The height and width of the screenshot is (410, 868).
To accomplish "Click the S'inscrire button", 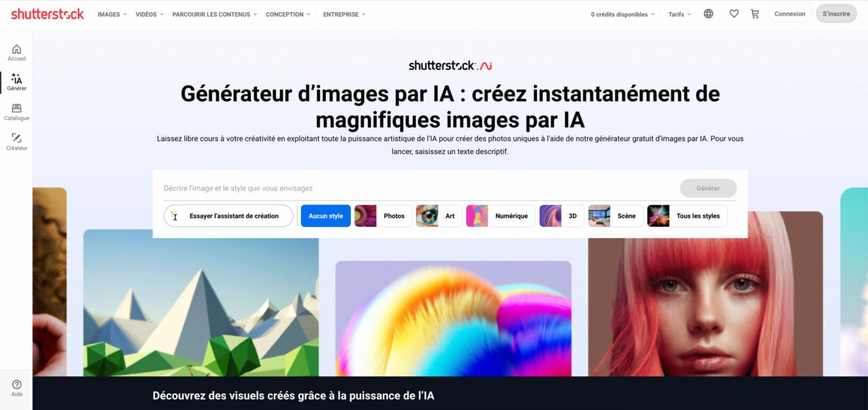I will tap(836, 14).
